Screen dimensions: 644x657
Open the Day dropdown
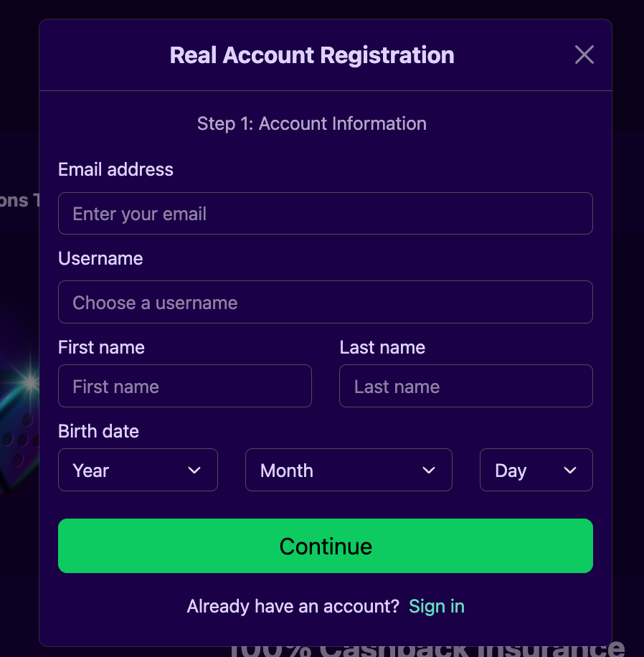tap(536, 470)
